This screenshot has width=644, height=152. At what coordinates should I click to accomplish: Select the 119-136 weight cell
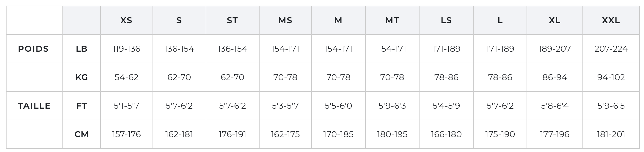pyautogui.click(x=126, y=49)
